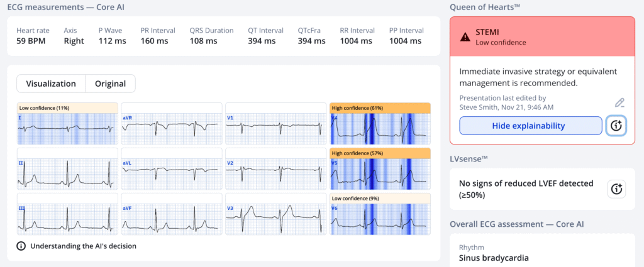
Task: Click the info icon beside Hide explainability
Action: tap(616, 126)
